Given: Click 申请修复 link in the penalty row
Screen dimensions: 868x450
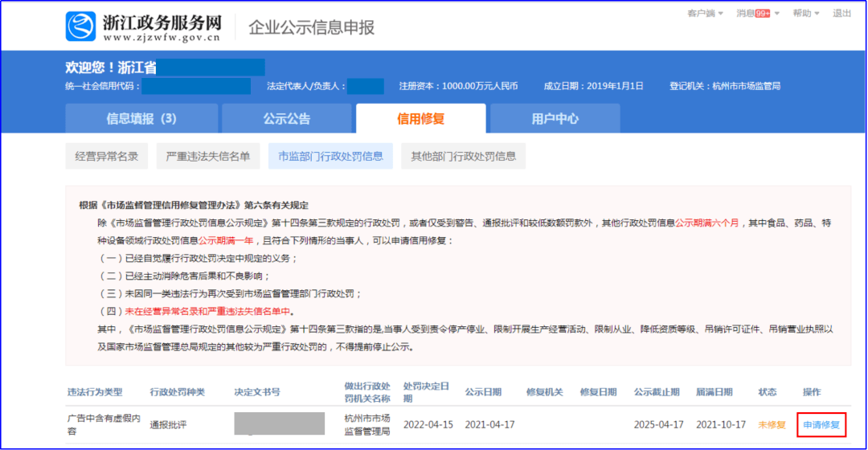Looking at the screenshot, I should coord(821,424).
